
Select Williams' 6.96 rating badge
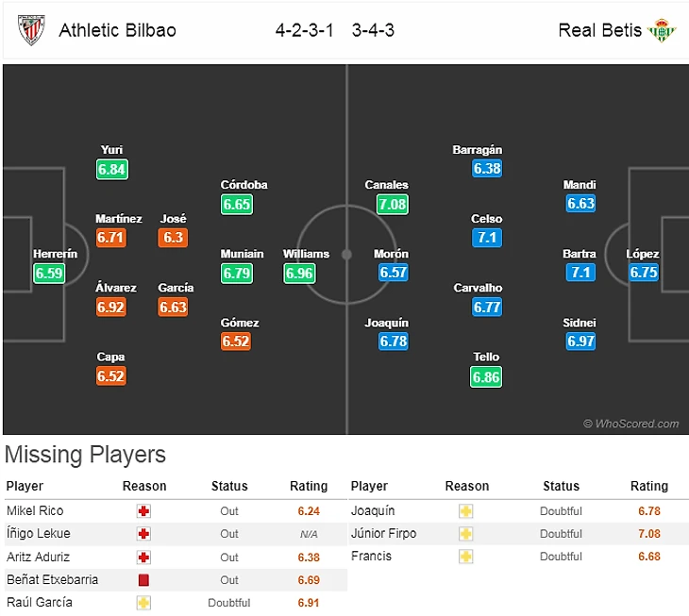[x=299, y=274]
